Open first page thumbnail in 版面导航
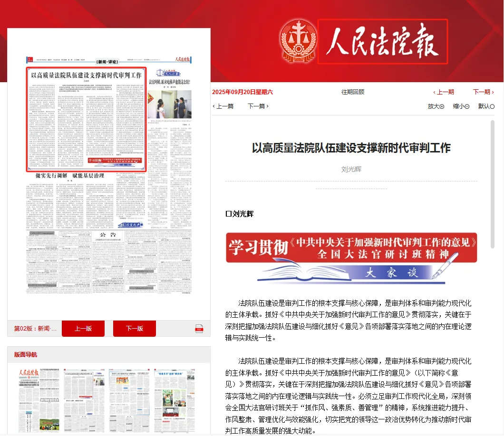Image resolution: width=504 pixels, height=436 pixels. pyautogui.click(x=39, y=400)
